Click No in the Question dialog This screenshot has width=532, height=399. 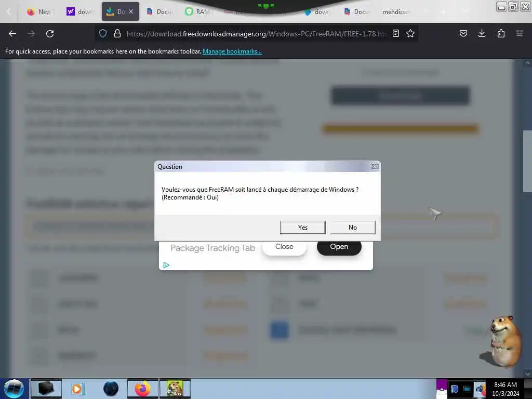pos(353,228)
